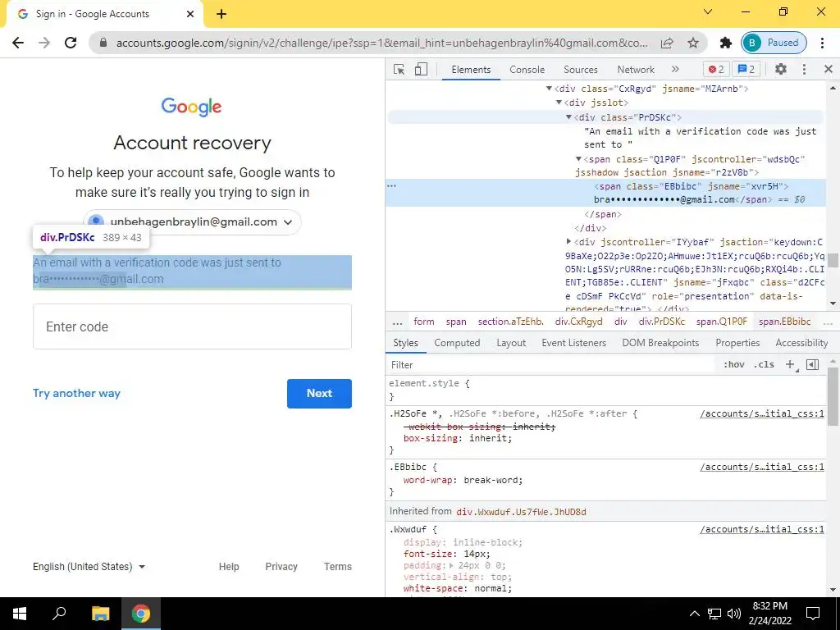Open the actions ellipsis beside selected DOM node

[x=391, y=186]
